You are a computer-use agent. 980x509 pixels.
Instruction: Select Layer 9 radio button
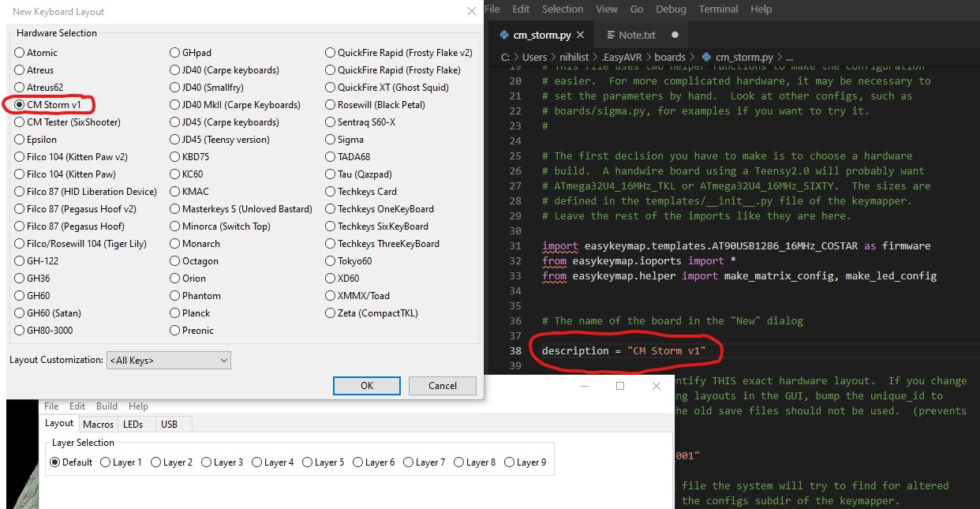click(526, 462)
